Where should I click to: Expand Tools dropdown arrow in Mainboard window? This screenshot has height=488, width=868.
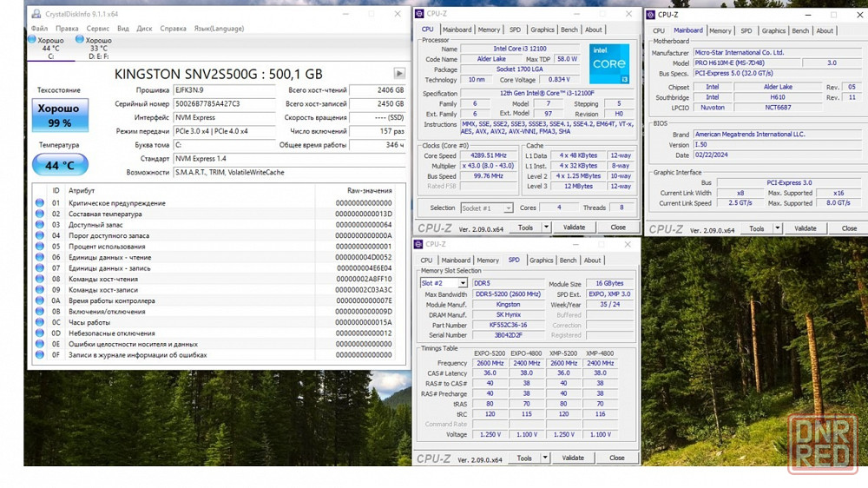point(777,228)
